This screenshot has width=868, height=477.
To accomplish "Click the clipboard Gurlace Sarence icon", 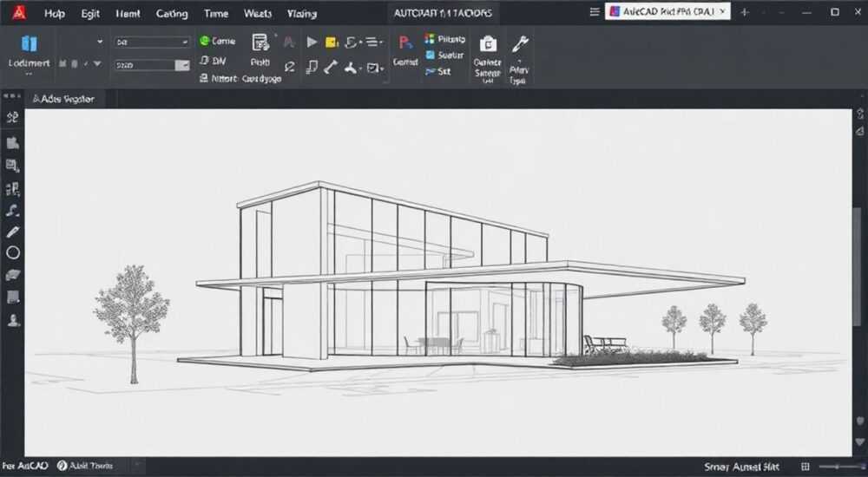I will tap(488, 43).
